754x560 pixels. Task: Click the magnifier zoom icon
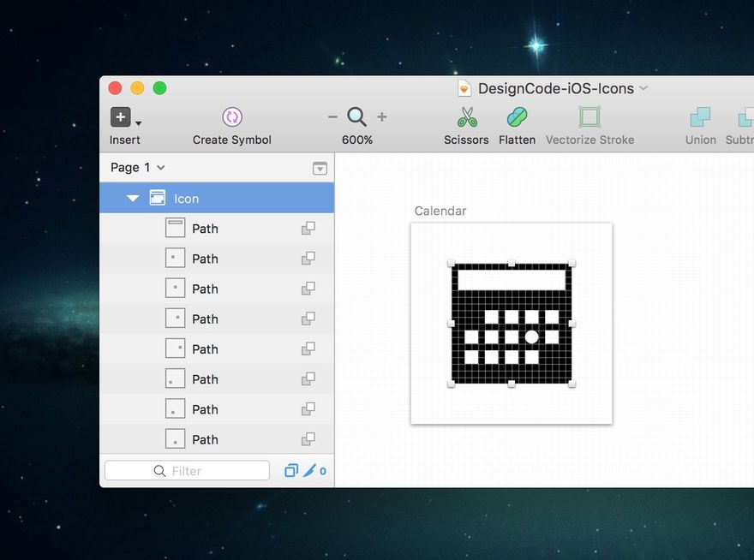pyautogui.click(x=356, y=116)
